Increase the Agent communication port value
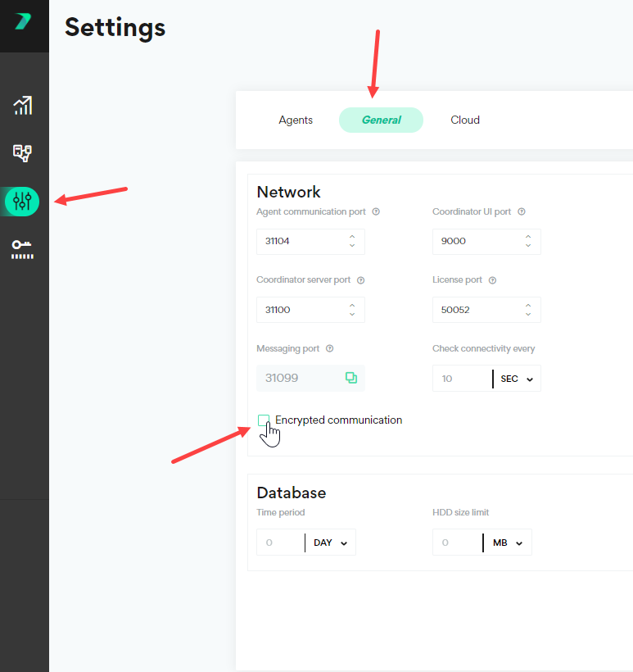The image size is (633, 672). (x=352, y=238)
